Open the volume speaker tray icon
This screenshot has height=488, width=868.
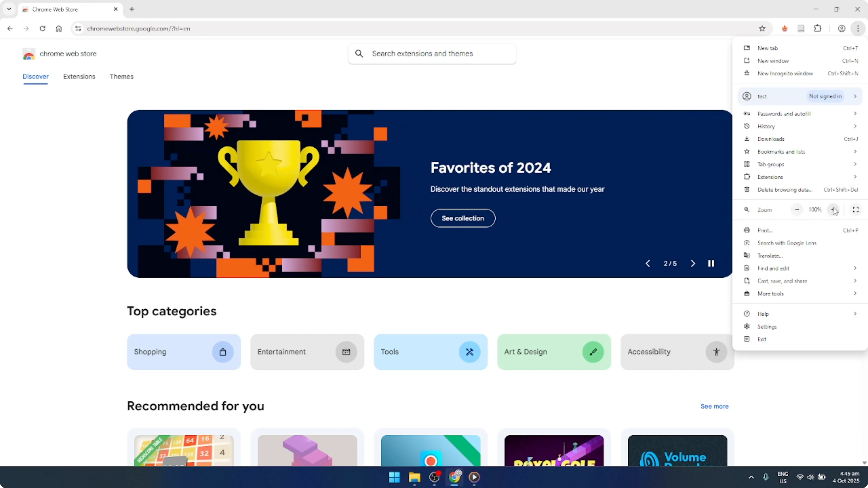(x=811, y=477)
